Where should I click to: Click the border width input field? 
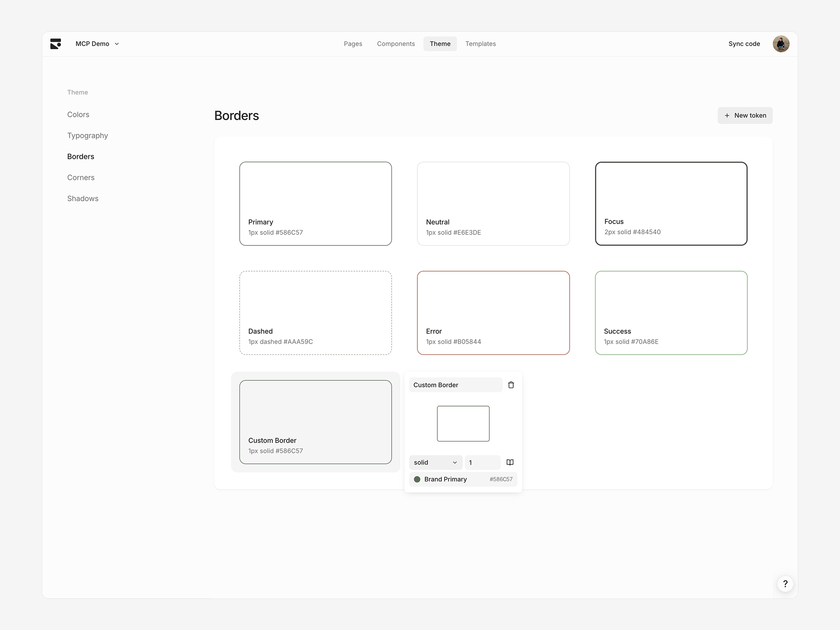(482, 462)
